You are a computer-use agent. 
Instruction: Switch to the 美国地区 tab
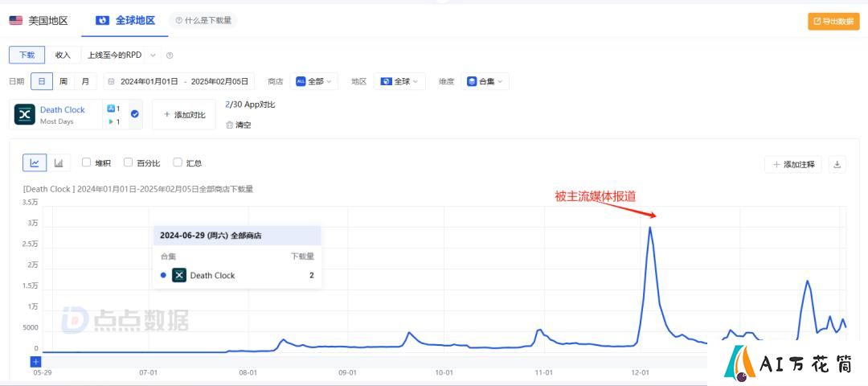point(39,21)
